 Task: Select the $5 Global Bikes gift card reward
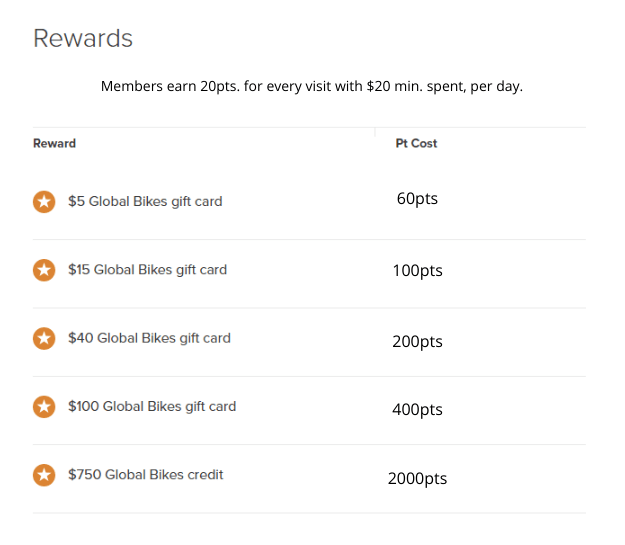coord(145,201)
